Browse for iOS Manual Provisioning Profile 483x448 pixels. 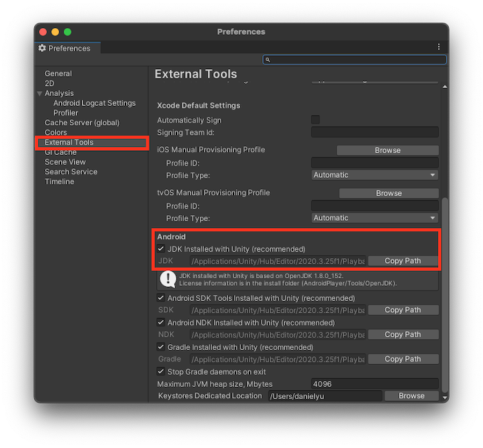coord(387,150)
